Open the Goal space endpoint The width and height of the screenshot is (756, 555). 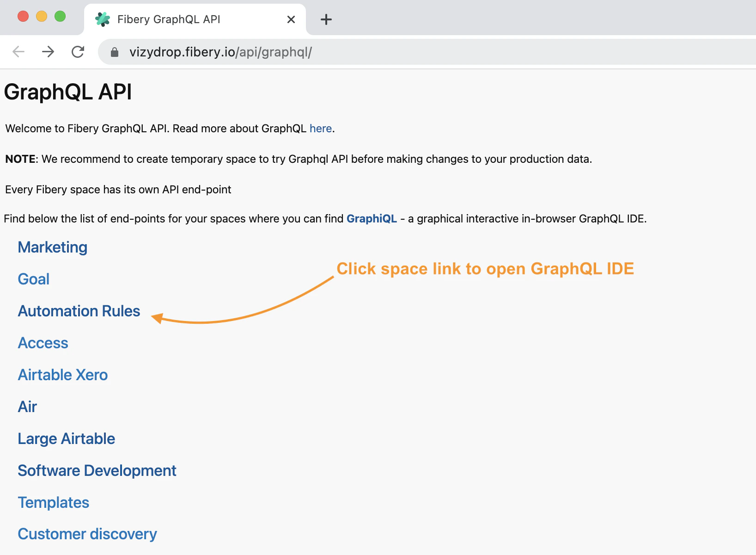click(x=34, y=279)
